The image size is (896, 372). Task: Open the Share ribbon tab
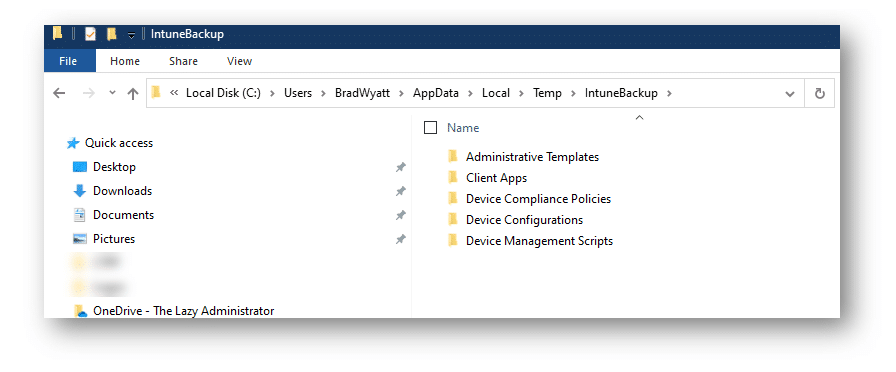point(183,61)
